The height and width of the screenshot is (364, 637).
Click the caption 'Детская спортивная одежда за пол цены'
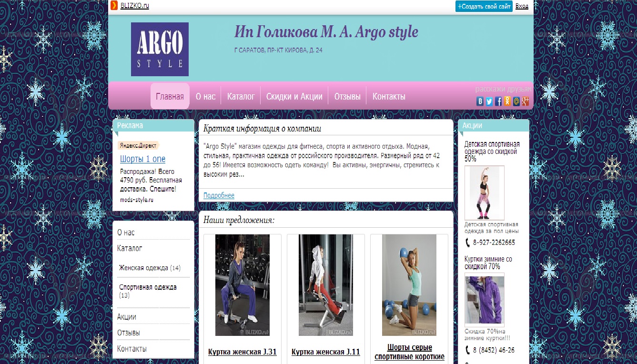(492, 228)
